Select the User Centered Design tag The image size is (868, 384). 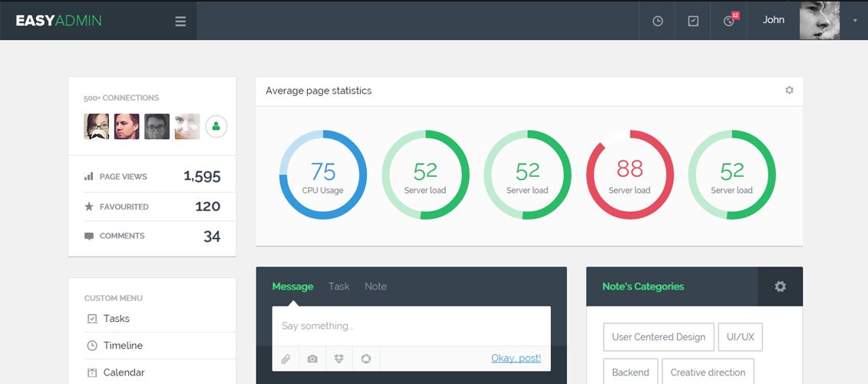(x=658, y=337)
